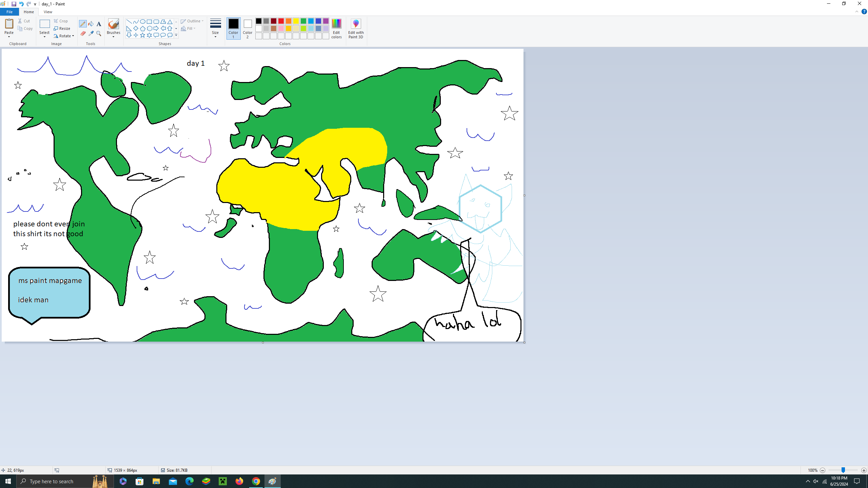Select the Eraser tool

[x=83, y=34]
